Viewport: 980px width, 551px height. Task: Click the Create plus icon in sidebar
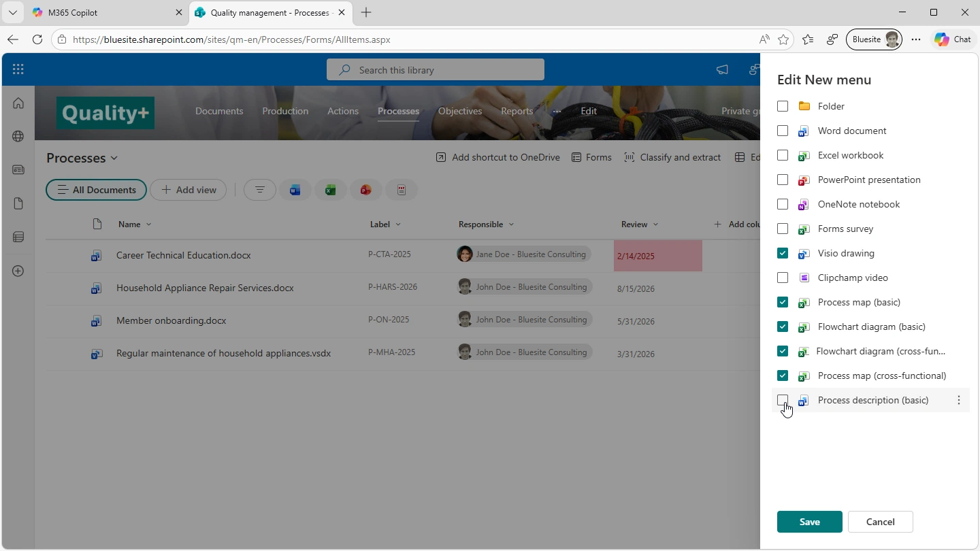(18, 271)
